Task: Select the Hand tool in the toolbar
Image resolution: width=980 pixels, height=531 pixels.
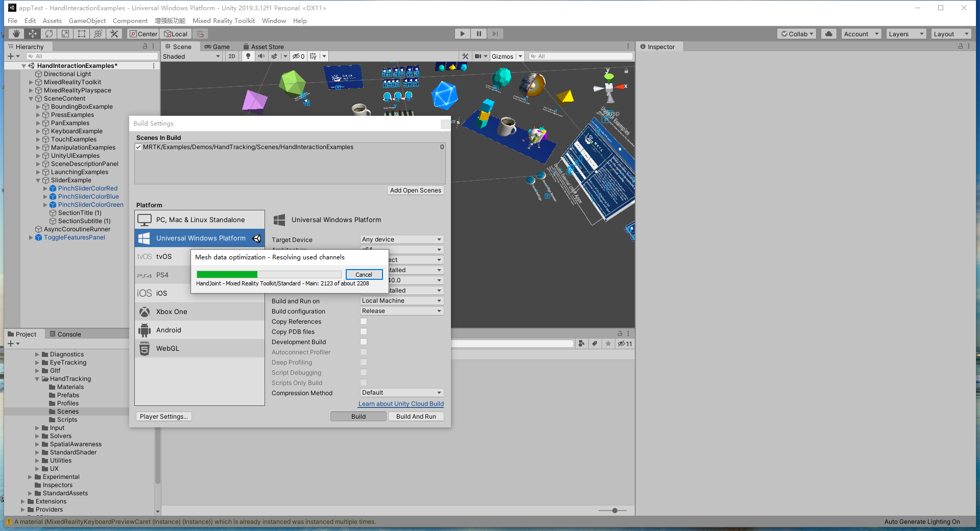Action: [x=15, y=33]
